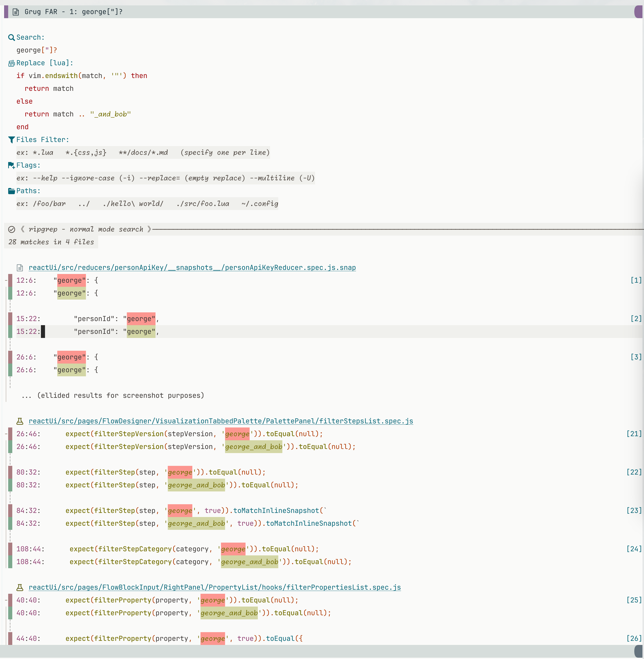Click the Paths folder icon
644x659 pixels.
(11, 191)
